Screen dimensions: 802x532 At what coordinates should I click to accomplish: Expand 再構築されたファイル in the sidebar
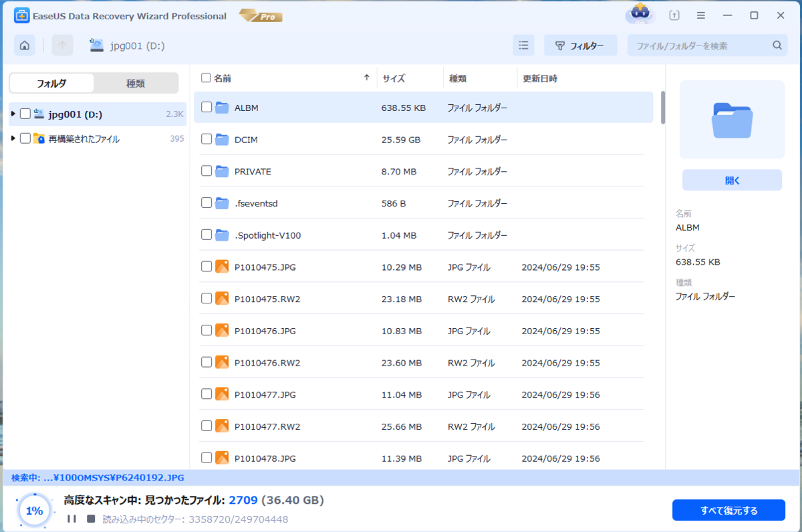click(x=12, y=138)
